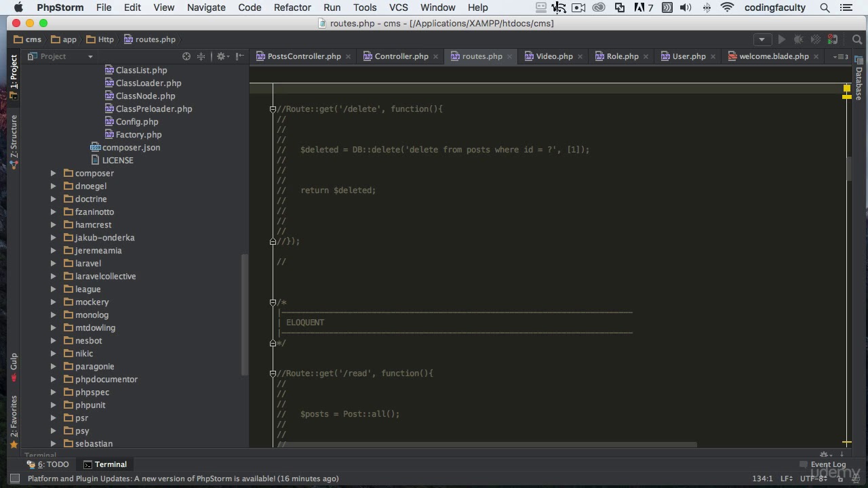Click the editor vertical scrollbar thumb

pyautogui.click(x=848, y=169)
